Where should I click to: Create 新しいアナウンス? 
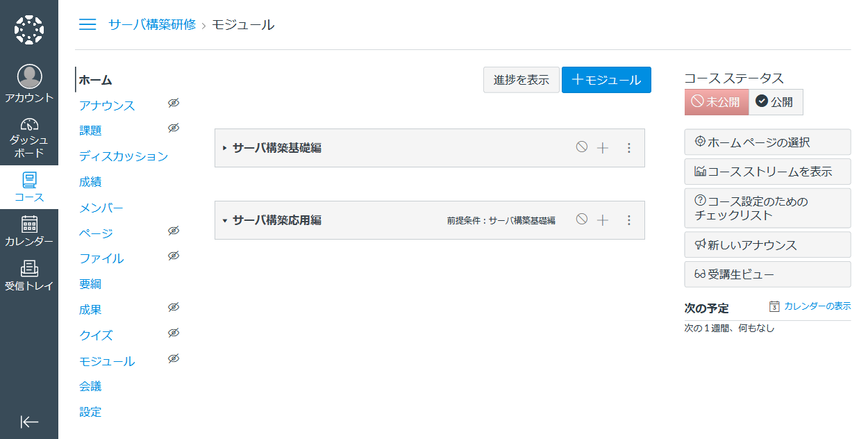coord(767,245)
